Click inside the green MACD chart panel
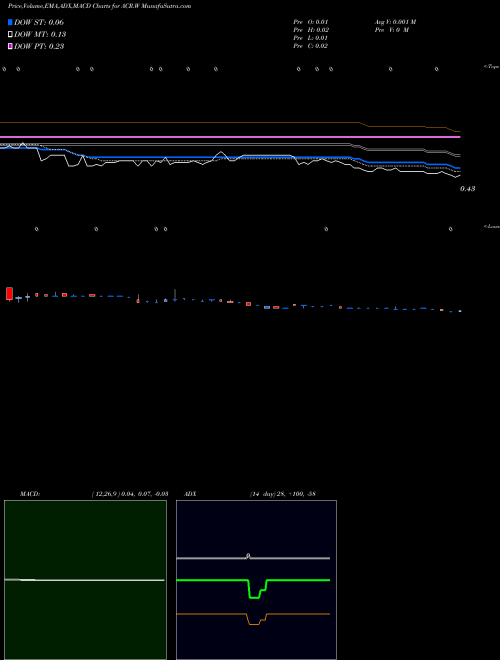500x660 pixels. coord(85,580)
